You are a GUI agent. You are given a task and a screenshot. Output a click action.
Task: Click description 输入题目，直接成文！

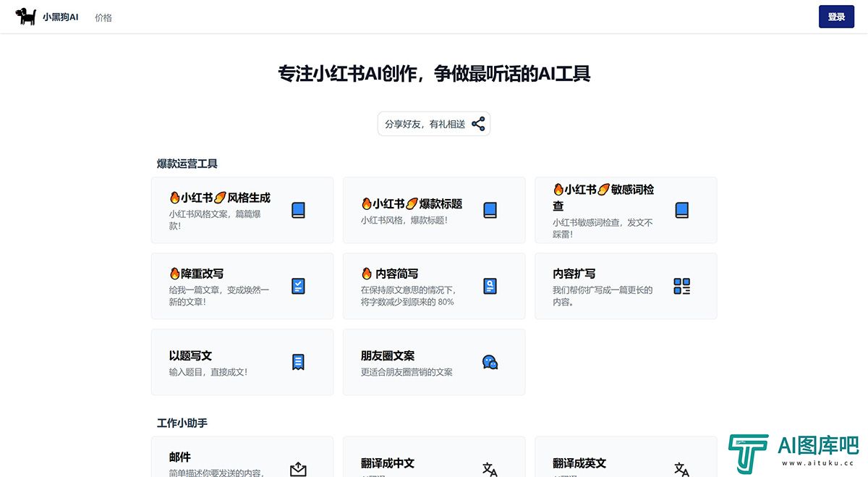pos(208,372)
